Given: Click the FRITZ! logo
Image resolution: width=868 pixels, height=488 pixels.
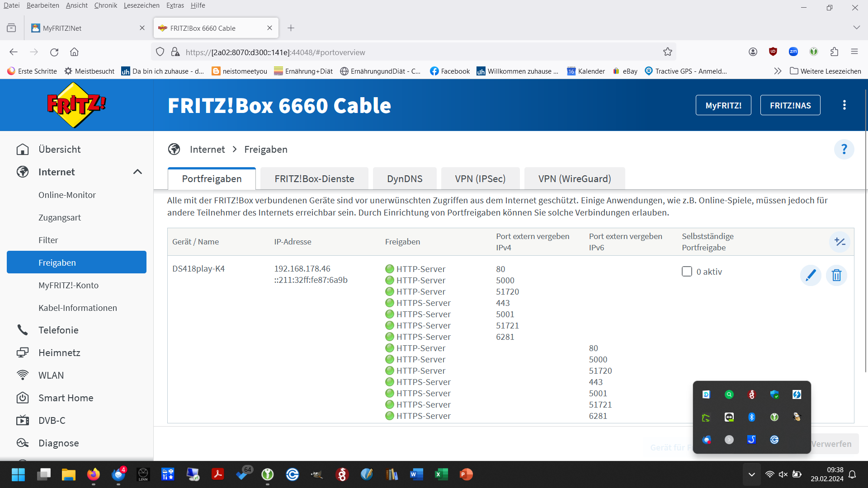Looking at the screenshot, I should (x=76, y=105).
